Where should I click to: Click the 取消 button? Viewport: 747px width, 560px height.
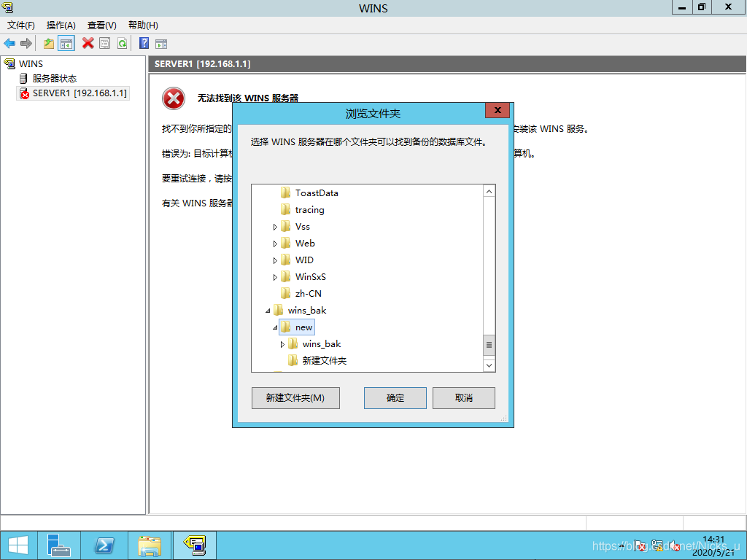(x=463, y=397)
